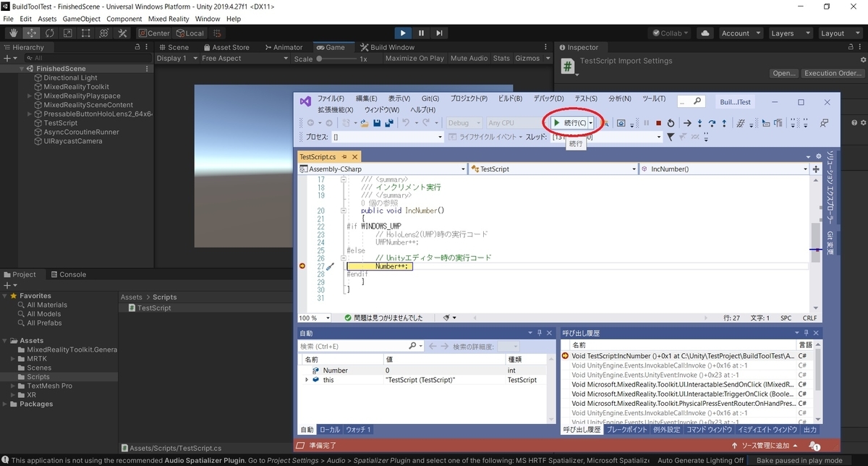The image size is (868, 466).
Task: Select AsyncCoroutineRunner in Hierarchy
Action: (81, 132)
